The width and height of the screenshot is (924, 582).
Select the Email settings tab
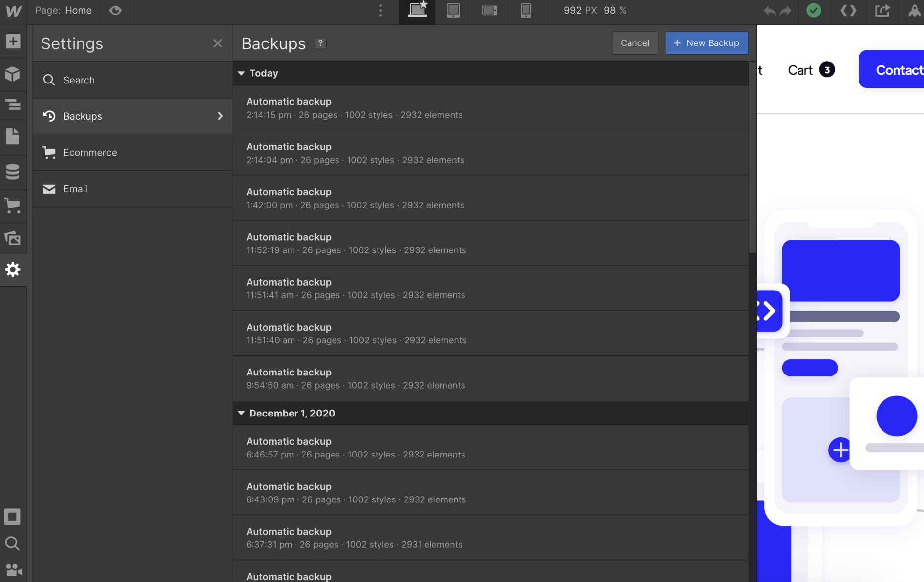75,189
